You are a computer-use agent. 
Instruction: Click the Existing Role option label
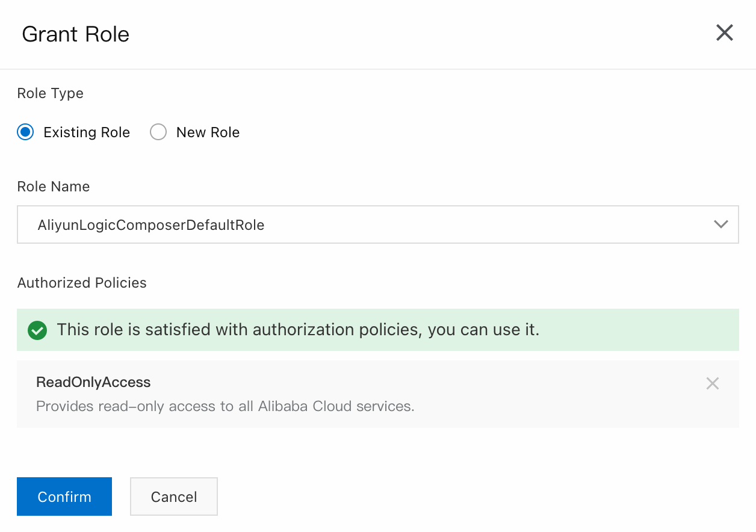click(x=87, y=132)
